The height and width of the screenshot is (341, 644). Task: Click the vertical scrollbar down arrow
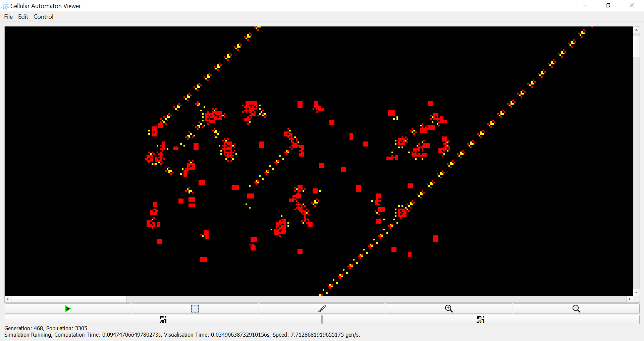[636, 292]
